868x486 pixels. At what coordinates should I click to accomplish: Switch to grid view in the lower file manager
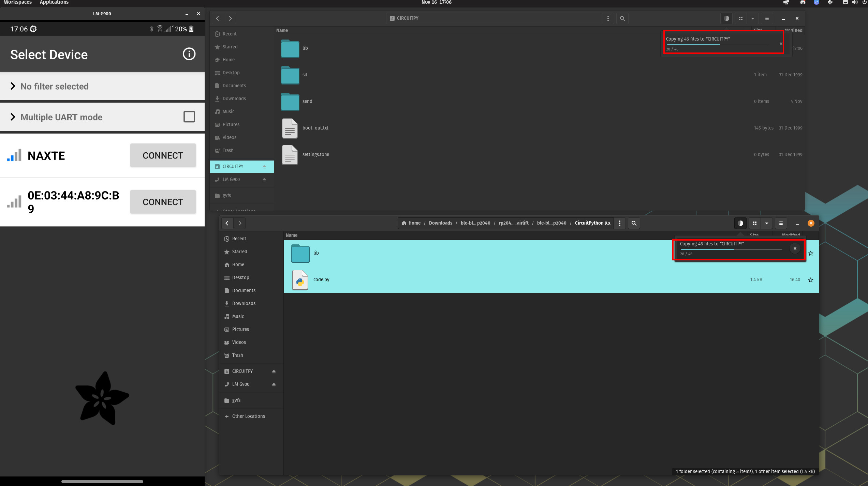tap(754, 223)
